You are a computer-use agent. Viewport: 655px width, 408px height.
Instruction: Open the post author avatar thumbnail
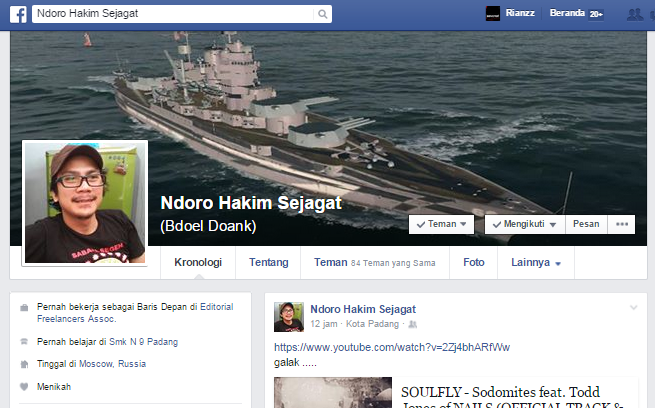[289, 317]
